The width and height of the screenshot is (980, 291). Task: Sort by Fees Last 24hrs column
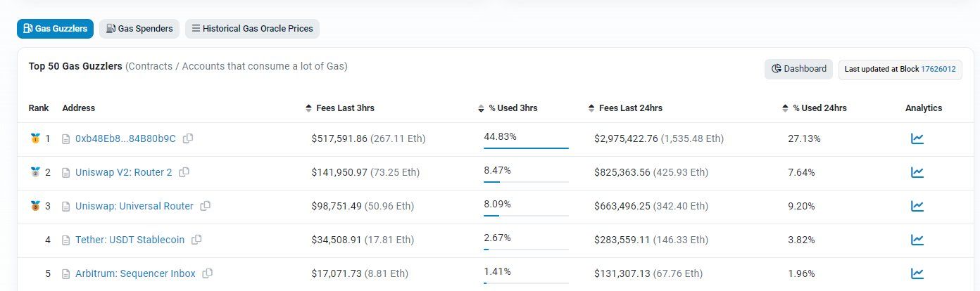click(625, 108)
